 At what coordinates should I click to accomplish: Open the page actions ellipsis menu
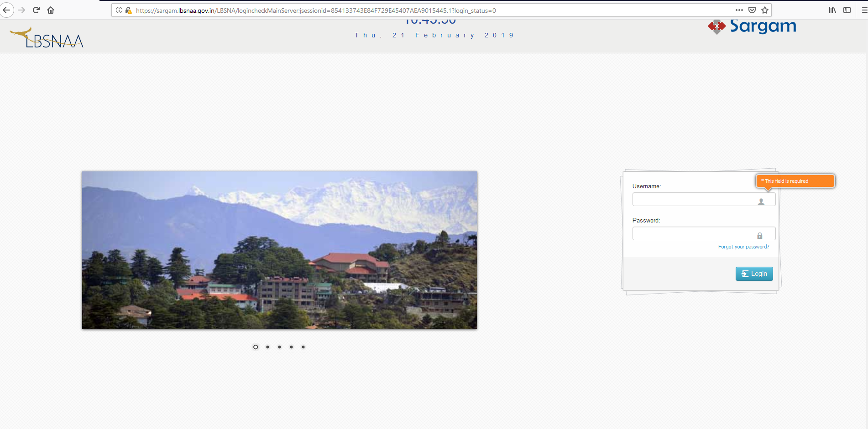point(739,10)
